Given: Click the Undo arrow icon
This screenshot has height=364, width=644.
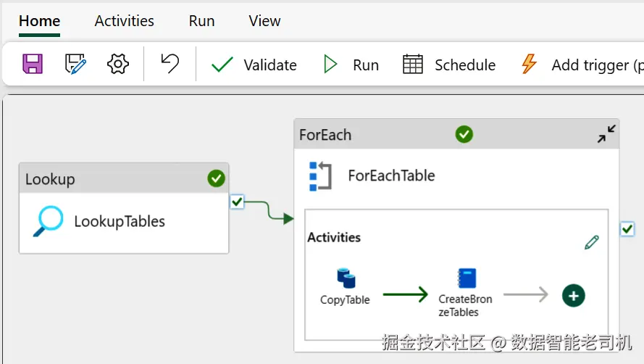Looking at the screenshot, I should pos(170,64).
